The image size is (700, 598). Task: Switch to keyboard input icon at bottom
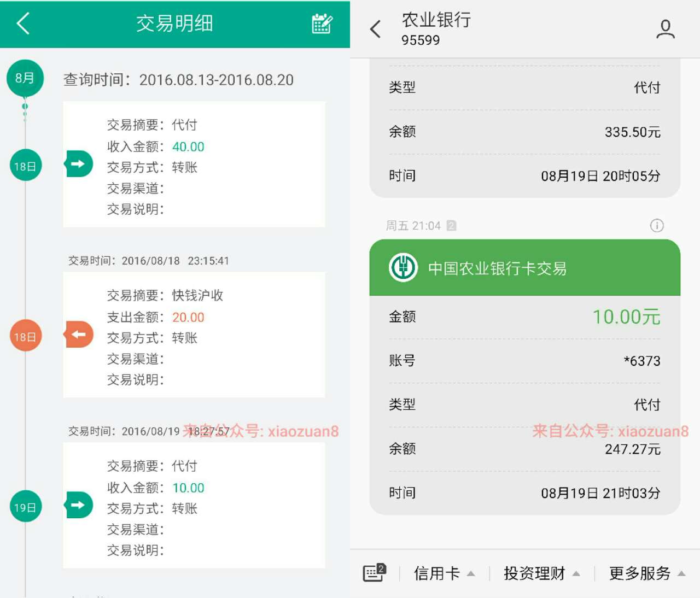[375, 572]
